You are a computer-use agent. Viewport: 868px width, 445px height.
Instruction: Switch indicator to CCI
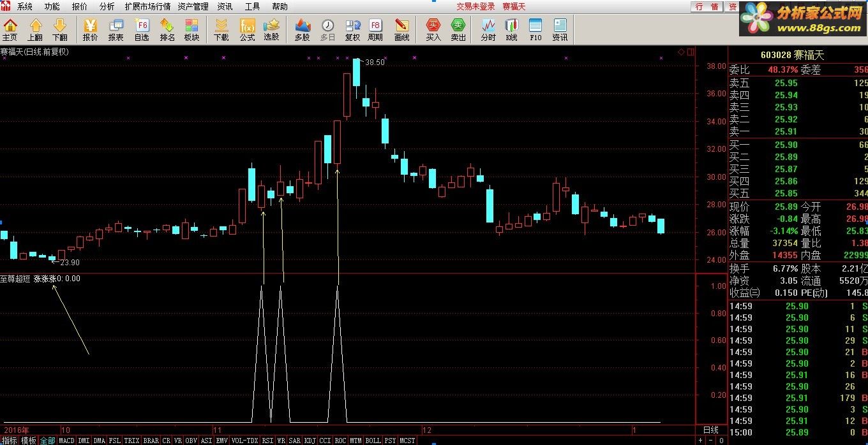[325, 441]
